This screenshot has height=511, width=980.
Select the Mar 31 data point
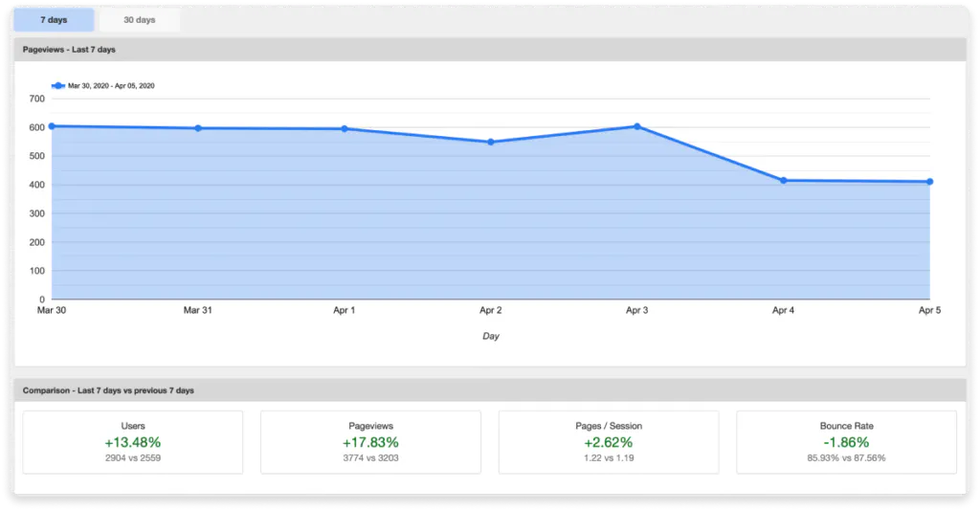pos(198,128)
